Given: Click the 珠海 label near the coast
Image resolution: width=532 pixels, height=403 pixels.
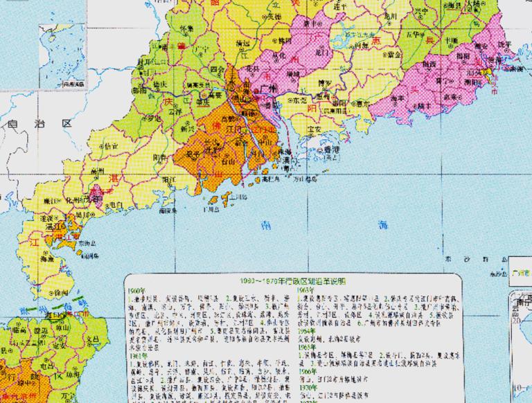Looking at the screenshot, I should point(285,152).
